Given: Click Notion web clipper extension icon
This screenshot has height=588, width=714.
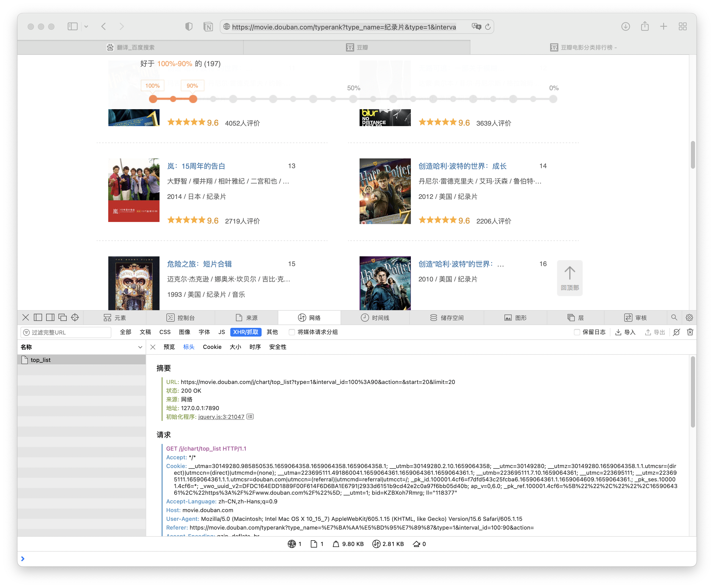Looking at the screenshot, I should point(208,26).
